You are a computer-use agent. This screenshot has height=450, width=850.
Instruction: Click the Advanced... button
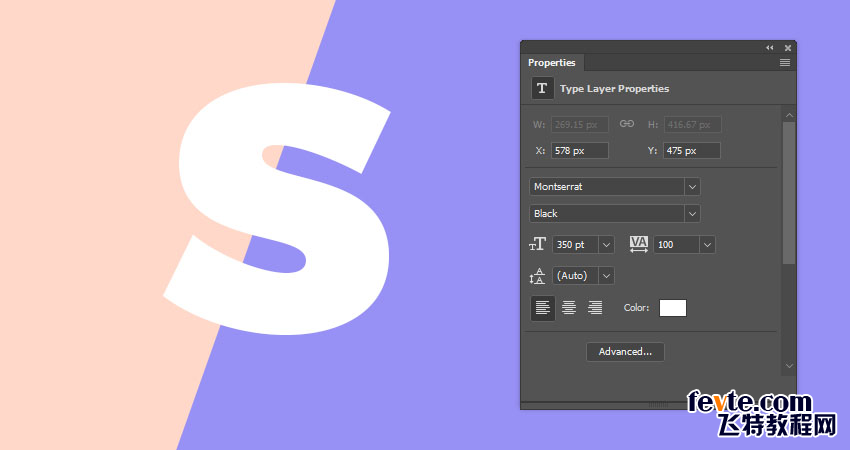625,352
